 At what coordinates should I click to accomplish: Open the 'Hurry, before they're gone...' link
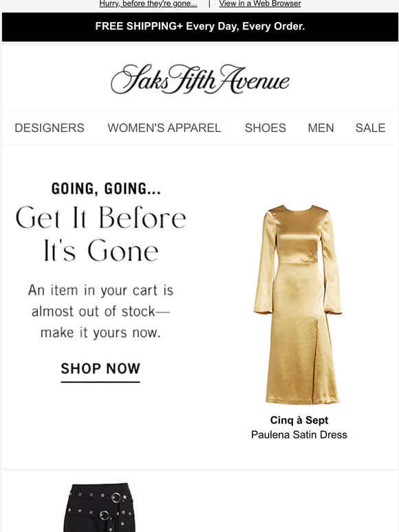click(x=148, y=3)
